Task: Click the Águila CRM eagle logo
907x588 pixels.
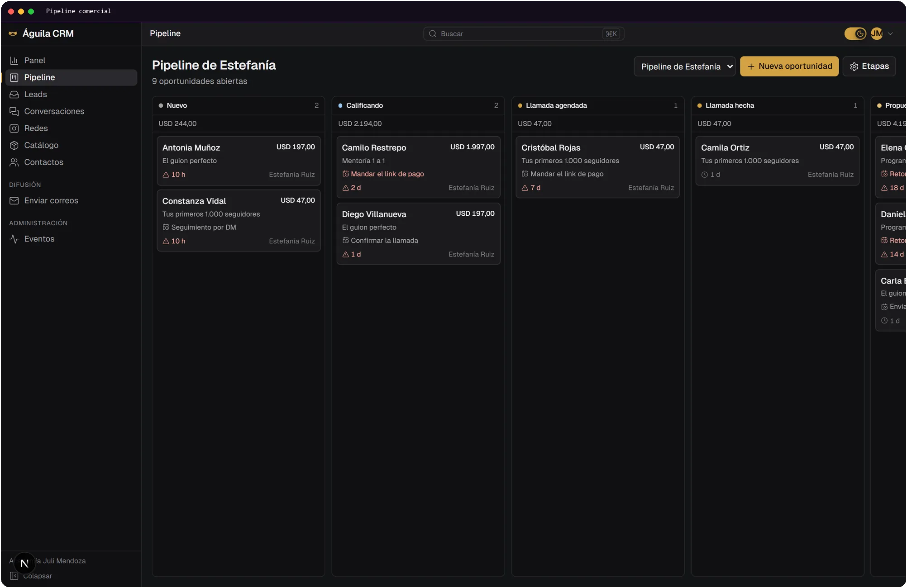Action: pyautogui.click(x=13, y=33)
